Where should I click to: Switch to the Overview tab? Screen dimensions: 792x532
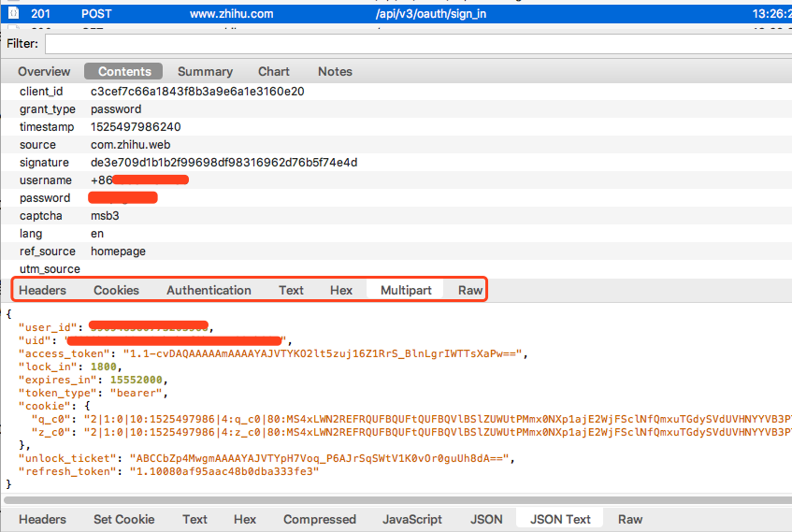tap(44, 72)
